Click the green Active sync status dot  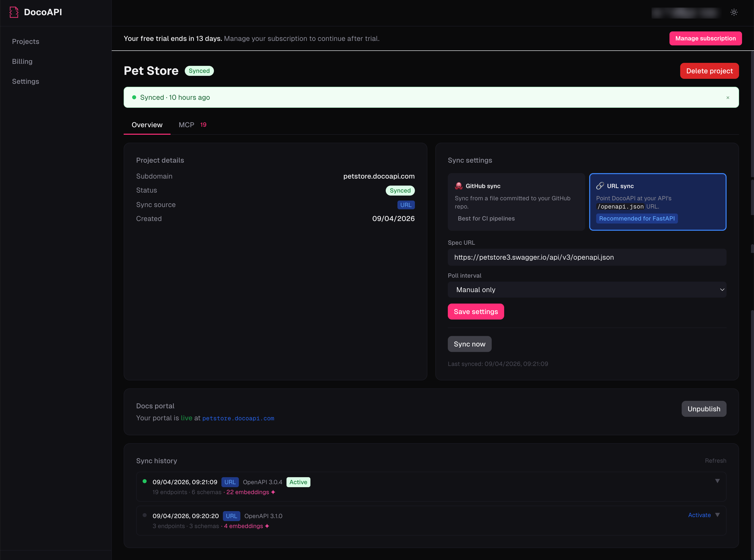coord(145,481)
